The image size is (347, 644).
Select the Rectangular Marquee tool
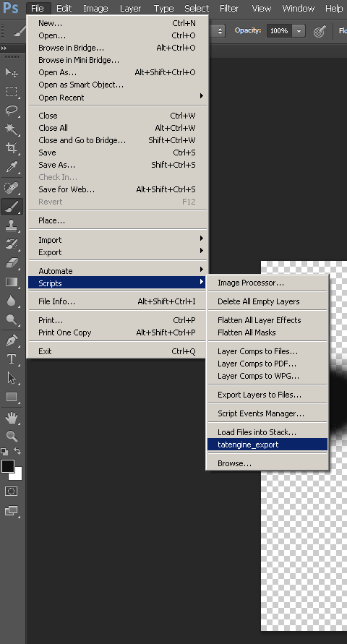coord(12,91)
